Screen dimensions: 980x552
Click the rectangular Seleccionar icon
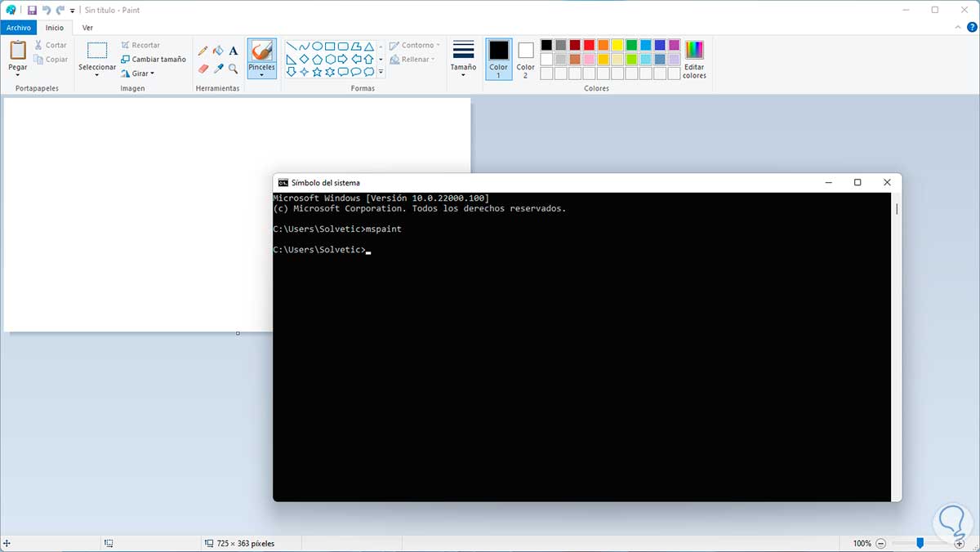(97, 51)
